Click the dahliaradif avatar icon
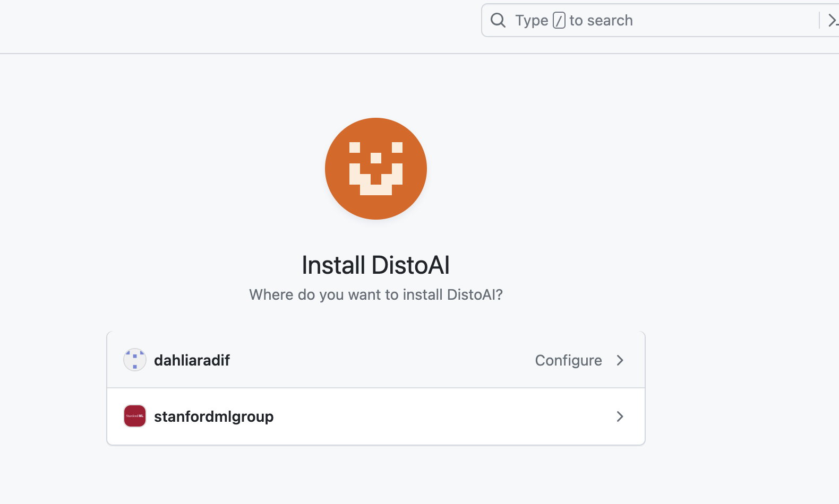This screenshot has width=839, height=504. tap(135, 360)
